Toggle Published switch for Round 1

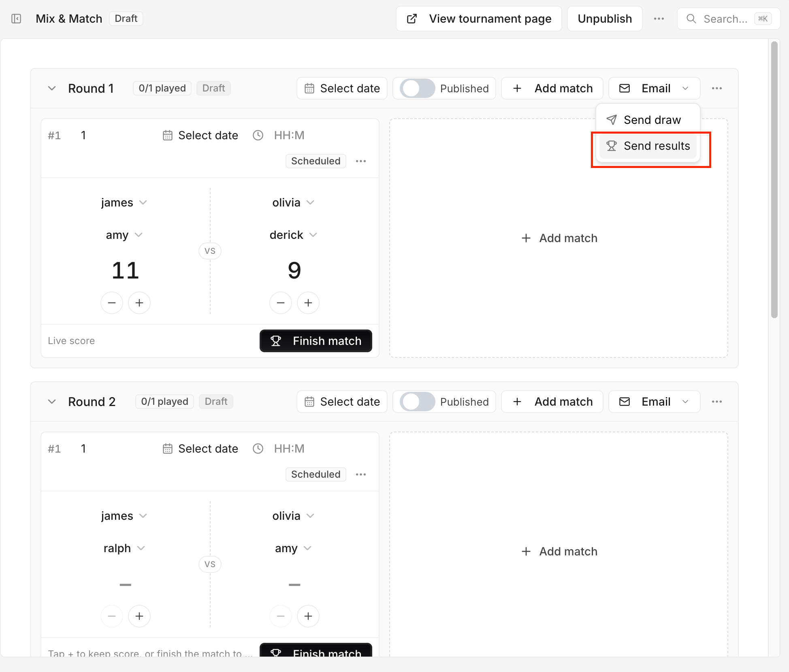coord(418,88)
